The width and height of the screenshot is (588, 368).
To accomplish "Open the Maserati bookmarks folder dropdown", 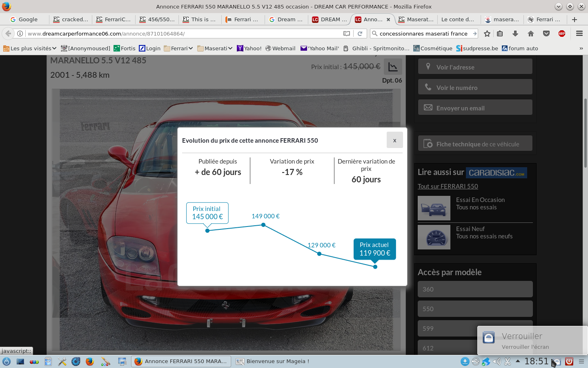I will coord(215,48).
